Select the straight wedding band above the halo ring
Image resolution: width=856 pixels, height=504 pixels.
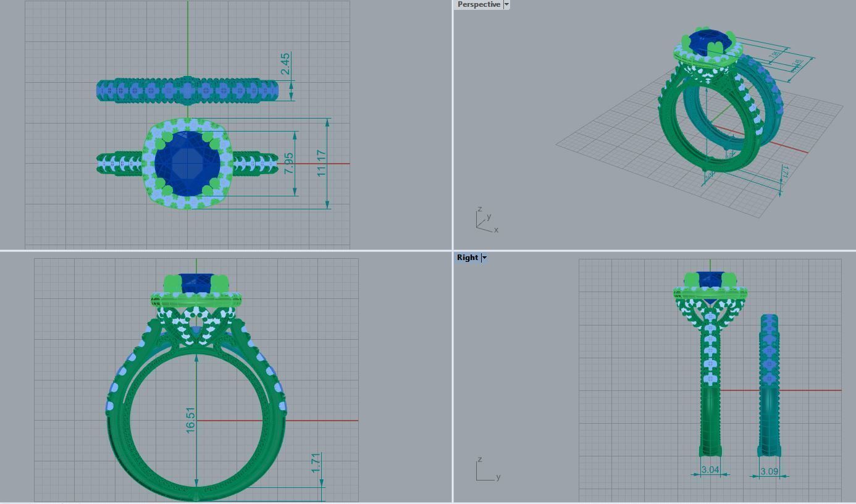[187, 91]
